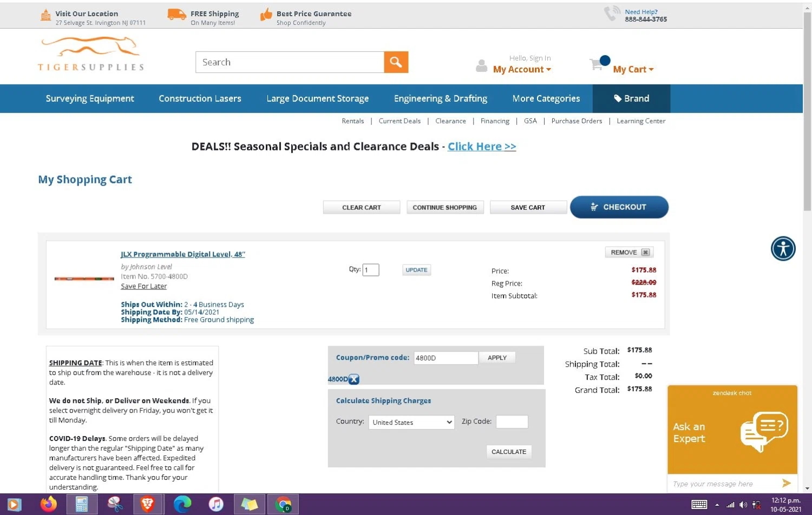Remove applied coupon 4800D with X icon
Screen dimensions: 812x515
353,379
